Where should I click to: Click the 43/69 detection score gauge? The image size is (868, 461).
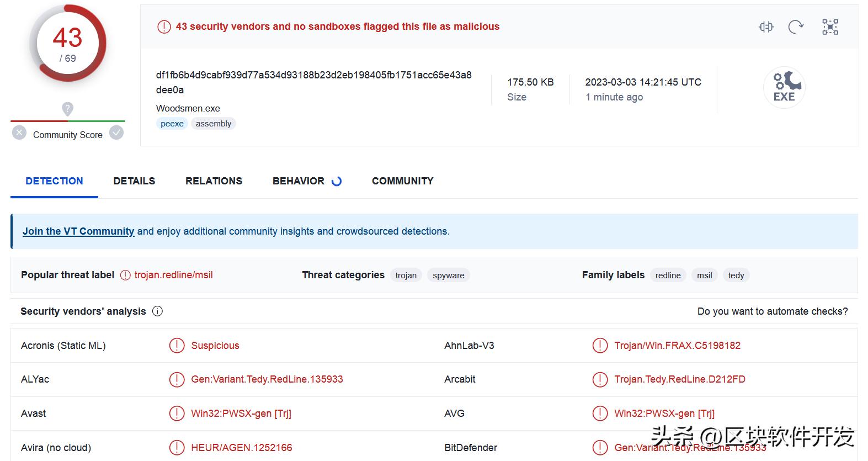(67, 44)
